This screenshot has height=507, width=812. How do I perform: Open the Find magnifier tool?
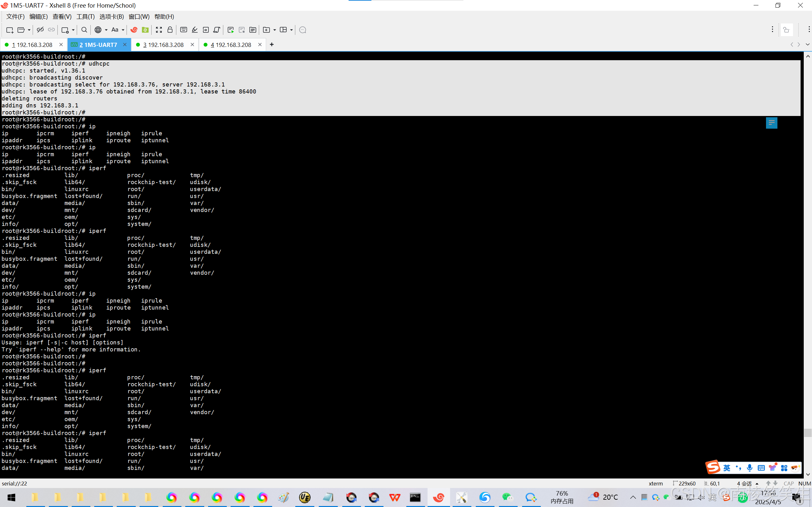84,30
